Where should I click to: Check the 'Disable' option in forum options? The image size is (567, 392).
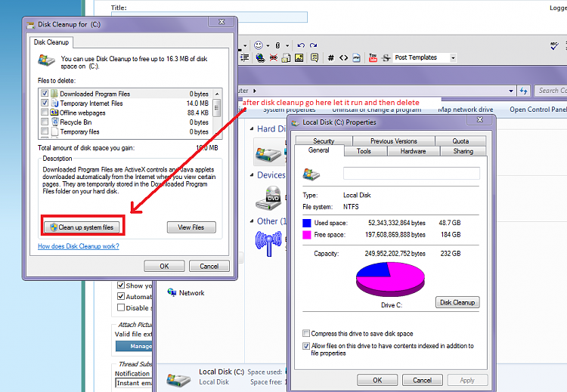[x=121, y=307]
